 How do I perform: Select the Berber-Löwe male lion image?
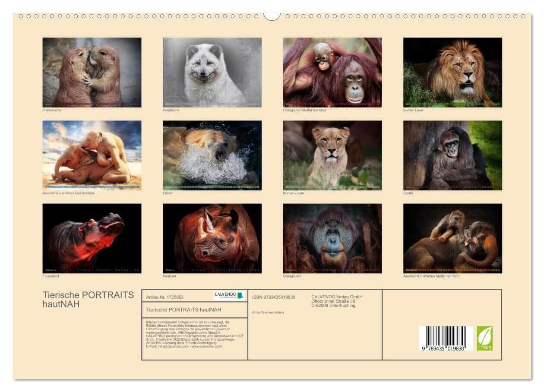tap(452, 72)
